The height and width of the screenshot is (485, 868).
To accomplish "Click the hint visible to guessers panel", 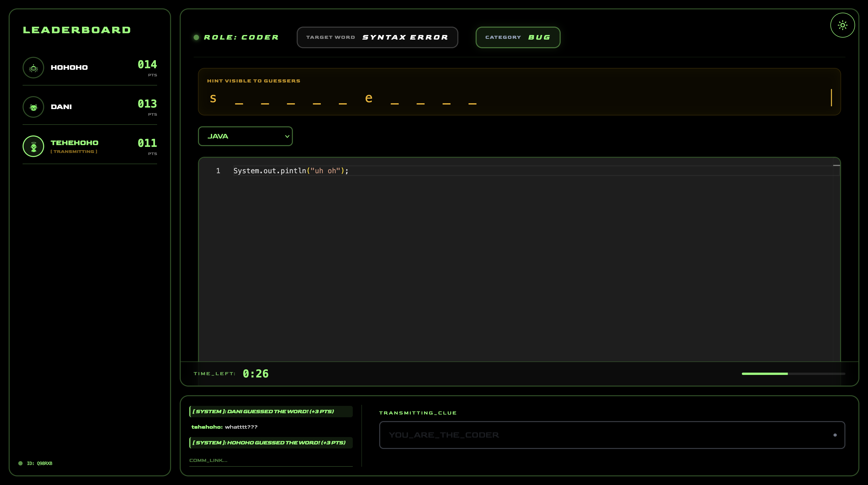I will click(x=519, y=92).
